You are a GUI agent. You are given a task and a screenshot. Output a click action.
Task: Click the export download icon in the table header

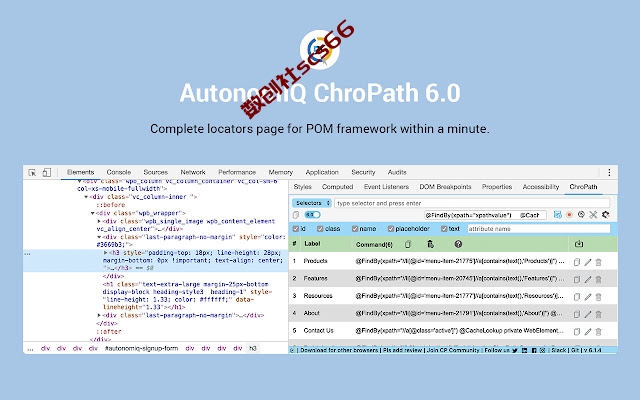pos(579,244)
